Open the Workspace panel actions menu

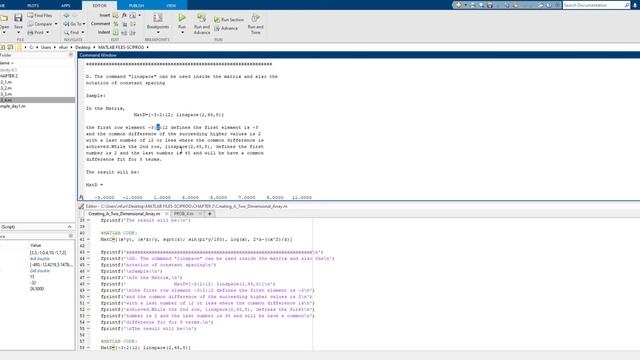coord(71,236)
